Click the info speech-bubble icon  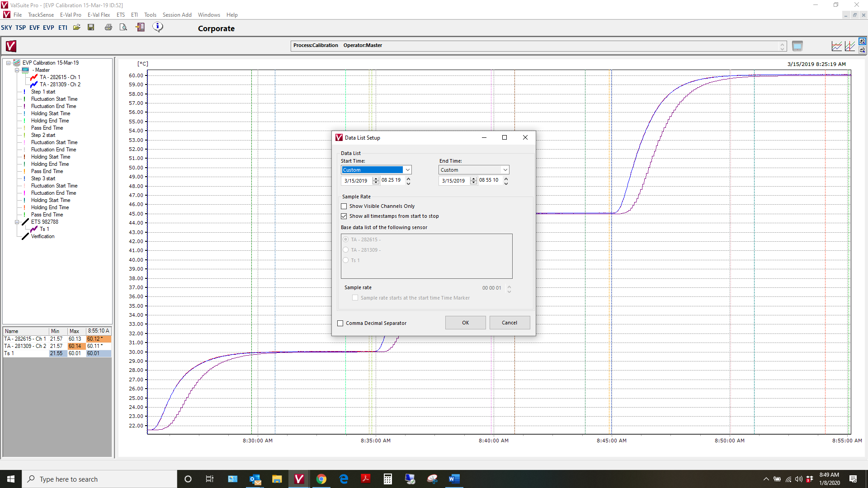[x=158, y=27]
